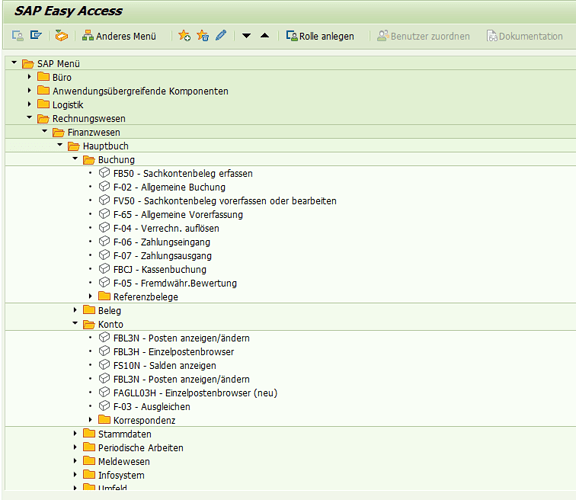Click the F-04 transaction cube icon
The image size is (576, 500).
click(x=104, y=227)
